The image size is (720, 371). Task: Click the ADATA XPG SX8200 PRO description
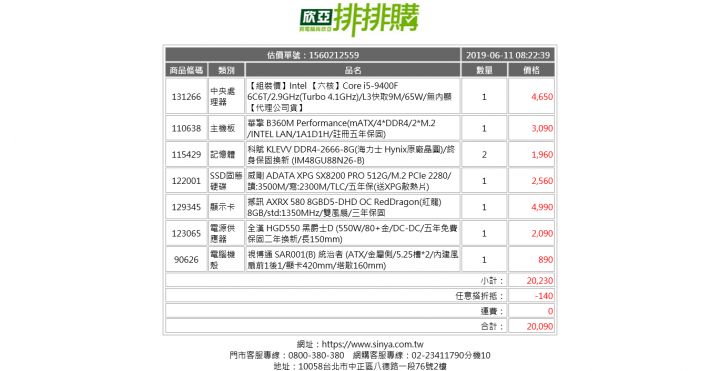coord(349,181)
